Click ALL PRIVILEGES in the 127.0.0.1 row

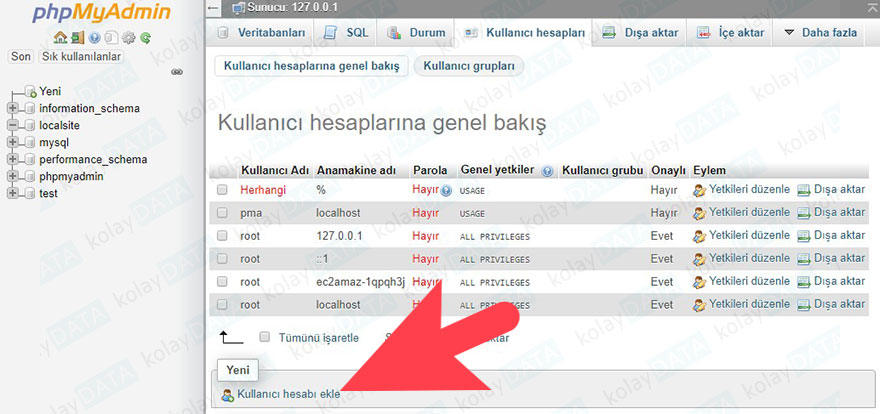pos(494,237)
